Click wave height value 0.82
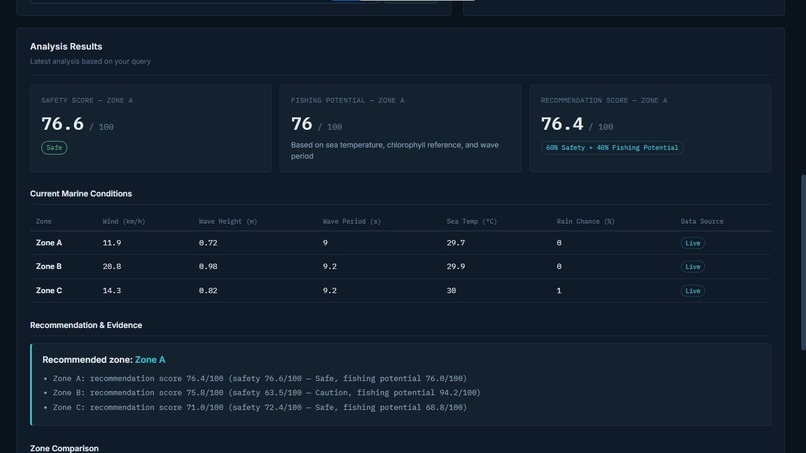Image resolution: width=806 pixels, height=453 pixels. tap(208, 291)
